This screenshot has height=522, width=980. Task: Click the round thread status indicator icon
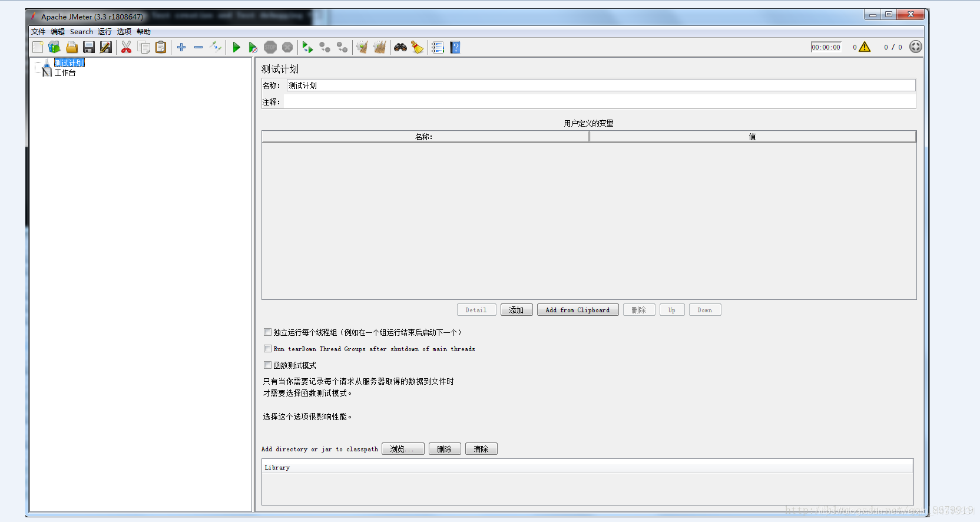pos(915,47)
